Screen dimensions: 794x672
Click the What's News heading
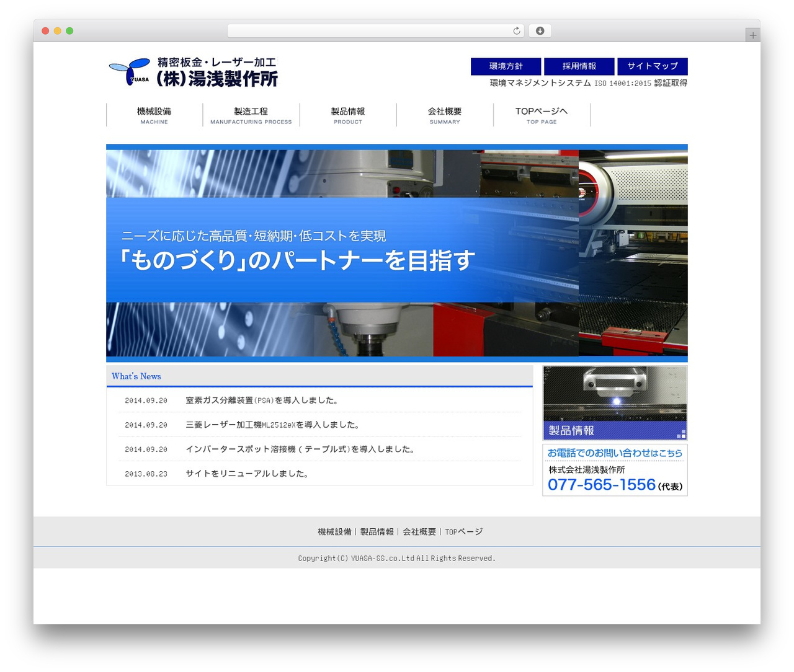click(136, 376)
